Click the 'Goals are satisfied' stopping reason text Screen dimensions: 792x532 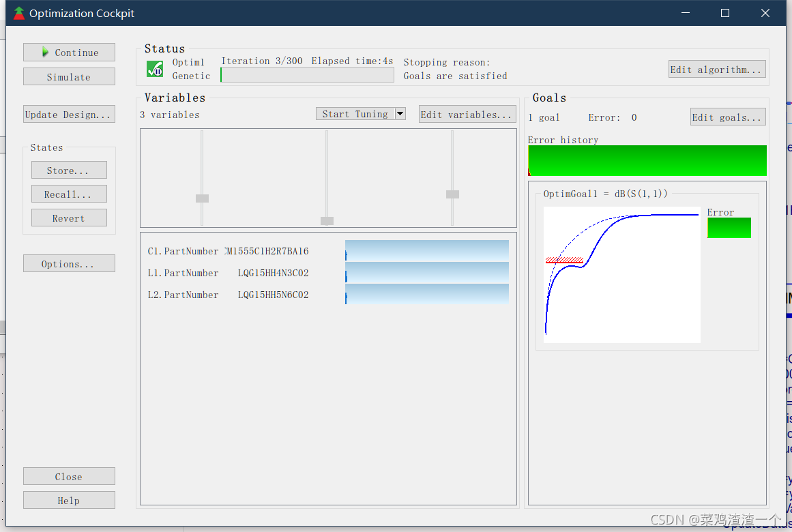[x=455, y=76]
